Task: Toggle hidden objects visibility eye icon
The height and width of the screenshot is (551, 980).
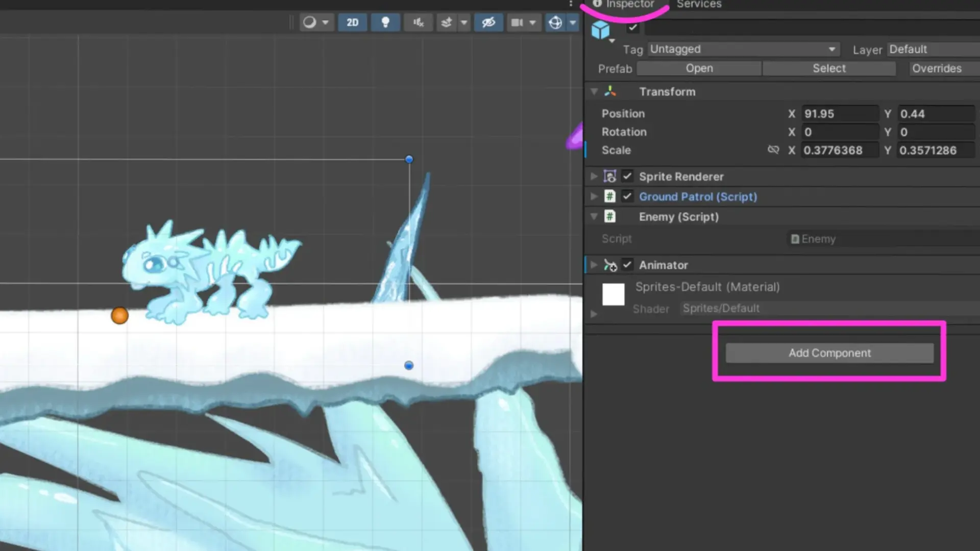Action: click(488, 22)
